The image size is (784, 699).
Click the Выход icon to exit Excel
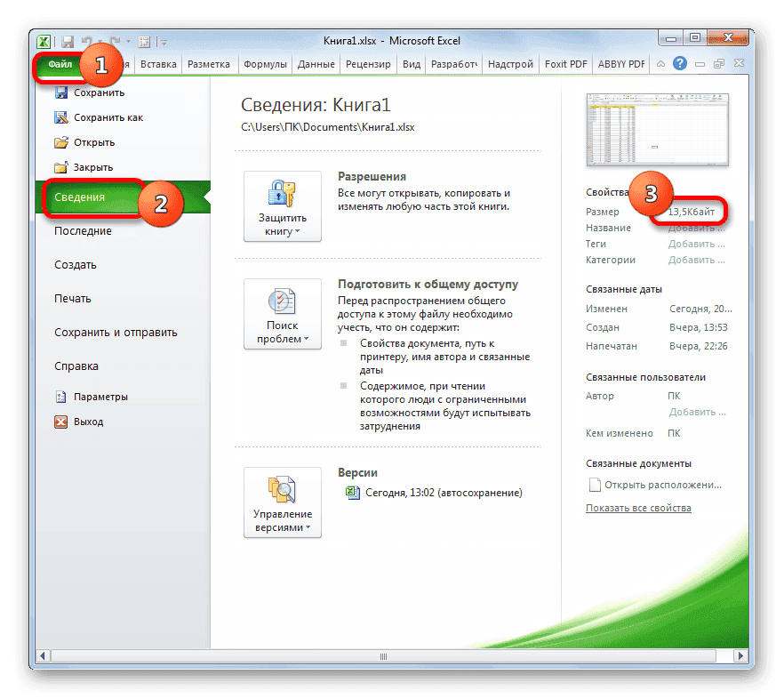pyautogui.click(x=60, y=421)
